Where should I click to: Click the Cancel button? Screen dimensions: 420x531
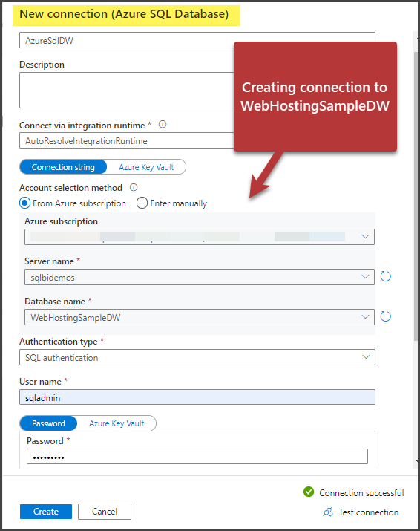point(105,512)
